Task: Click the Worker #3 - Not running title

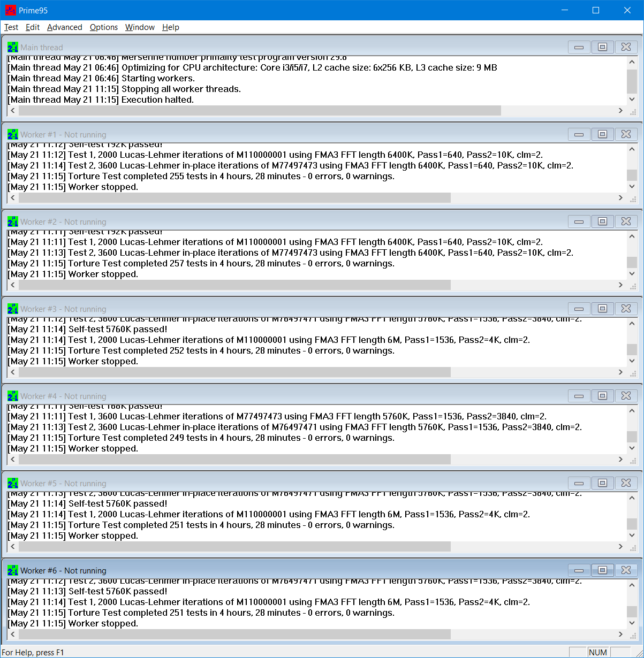Action: pos(63,309)
